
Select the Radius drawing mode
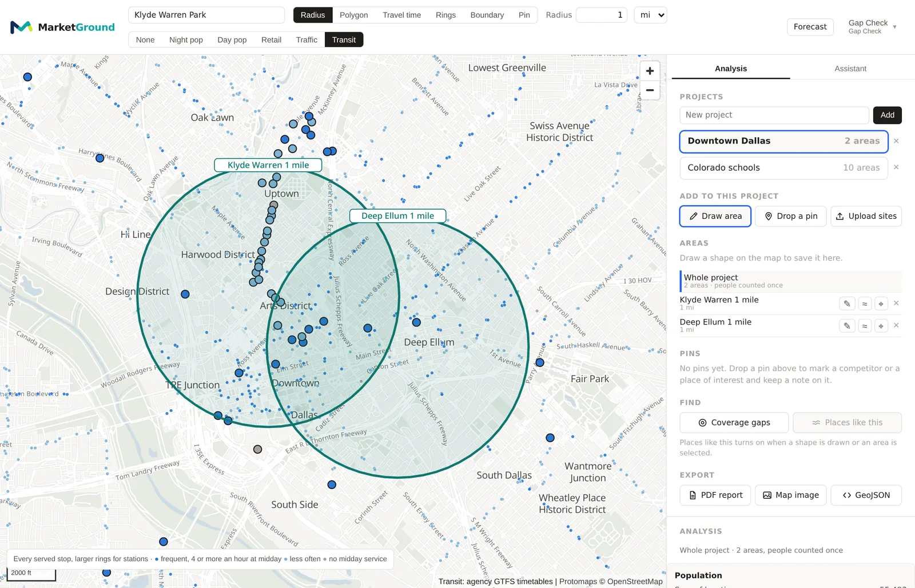(313, 15)
